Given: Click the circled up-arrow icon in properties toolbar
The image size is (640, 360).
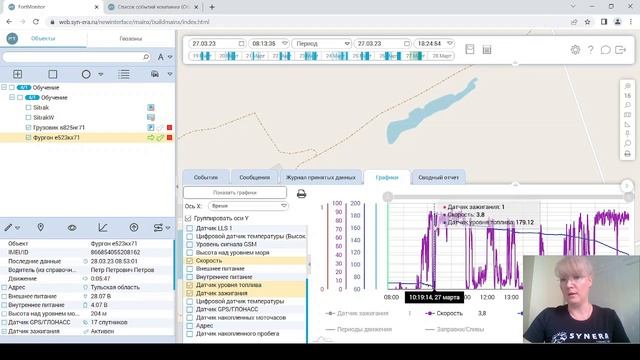Looking at the screenshot, I should point(134,227).
